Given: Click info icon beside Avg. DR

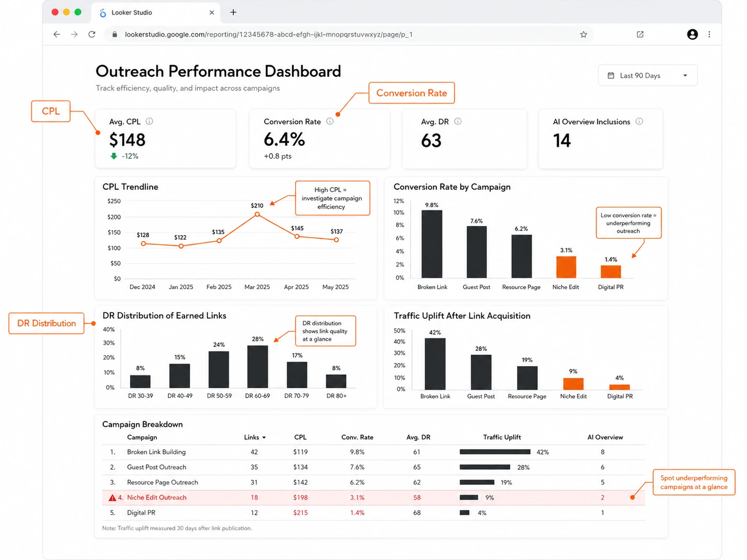Looking at the screenshot, I should [458, 122].
